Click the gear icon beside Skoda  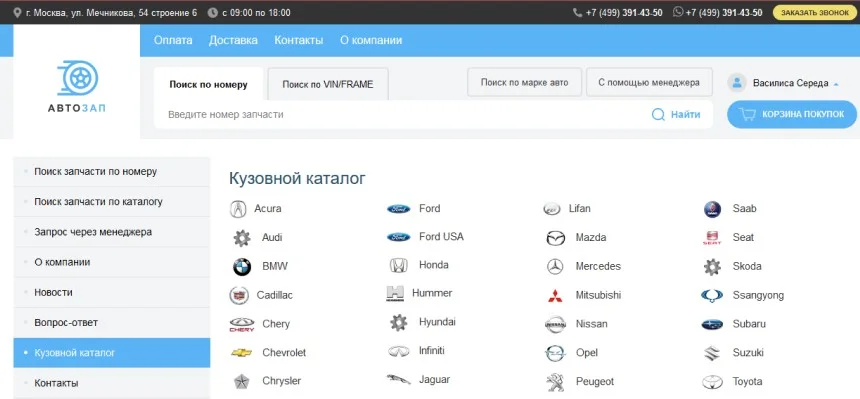pos(712,267)
